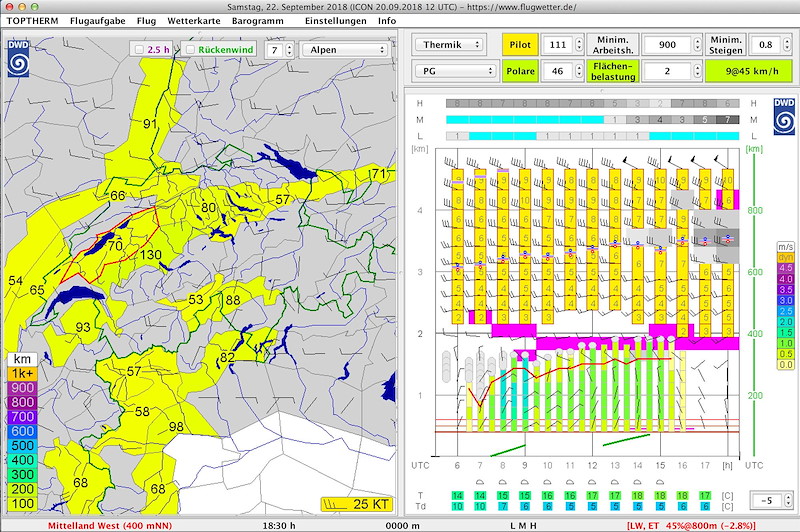Screen dimensions: 800x532
Task: Click hour 12 on the UTC axis
Action: [592, 465]
